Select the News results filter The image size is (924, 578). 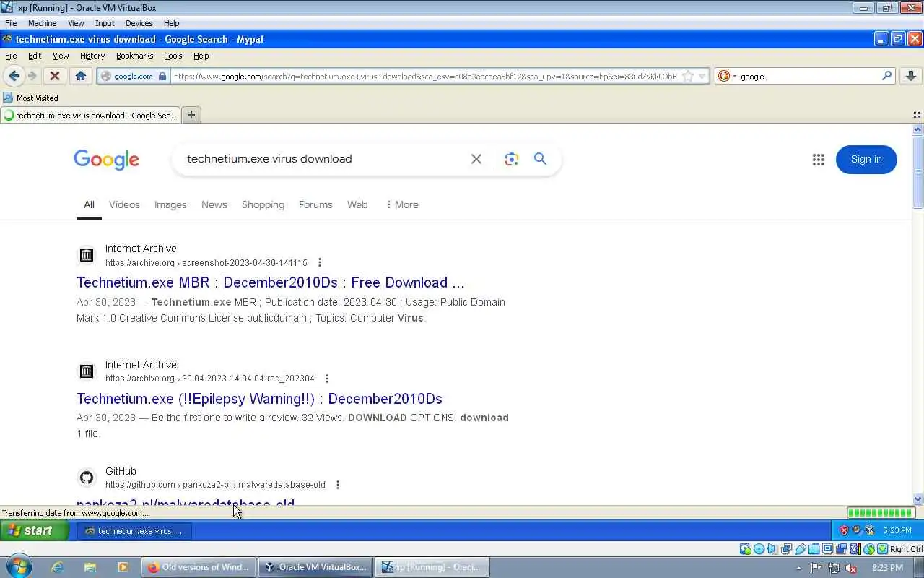point(214,204)
